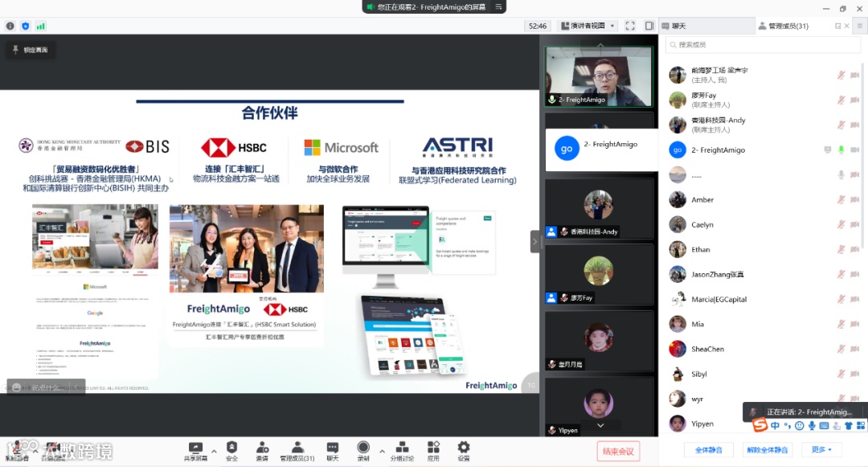Click the blue security shield icon in top bar

pyautogui.click(x=26, y=26)
